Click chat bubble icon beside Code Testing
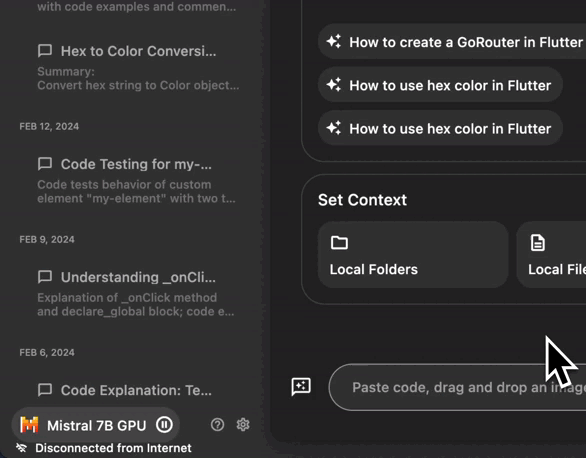 [45, 164]
